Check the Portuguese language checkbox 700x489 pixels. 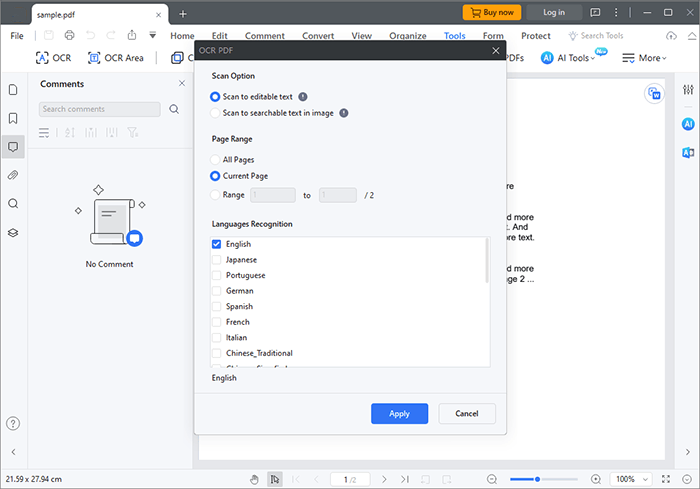(217, 275)
